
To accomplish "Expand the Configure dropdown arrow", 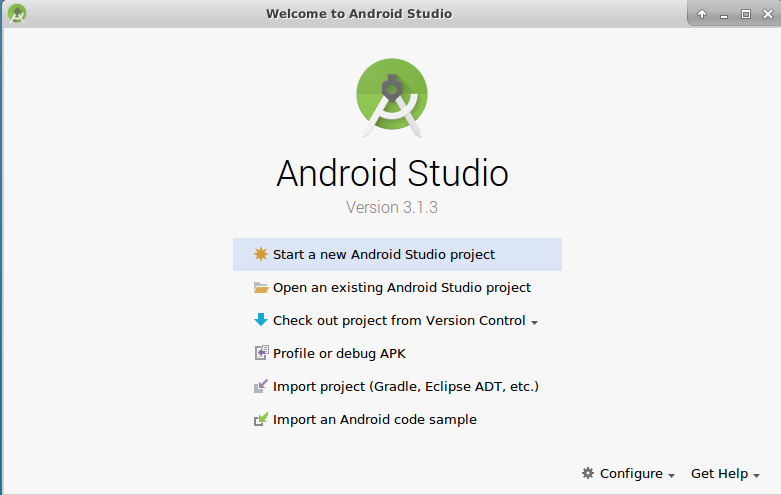I will (671, 476).
